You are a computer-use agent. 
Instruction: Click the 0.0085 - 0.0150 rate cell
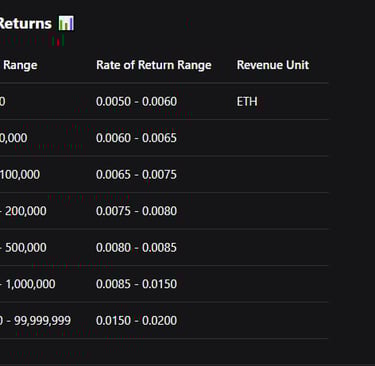(x=136, y=284)
